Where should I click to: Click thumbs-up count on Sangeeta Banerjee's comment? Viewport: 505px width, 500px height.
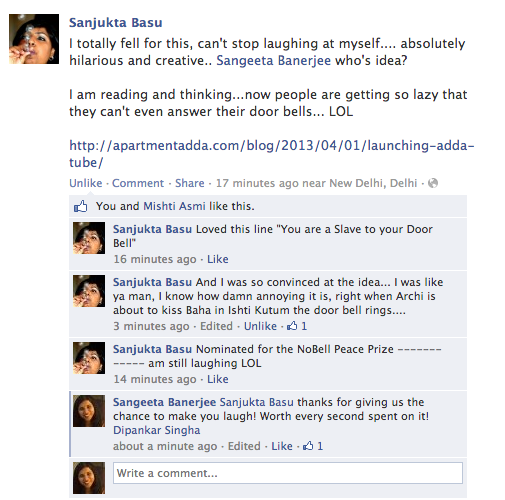click(x=313, y=446)
